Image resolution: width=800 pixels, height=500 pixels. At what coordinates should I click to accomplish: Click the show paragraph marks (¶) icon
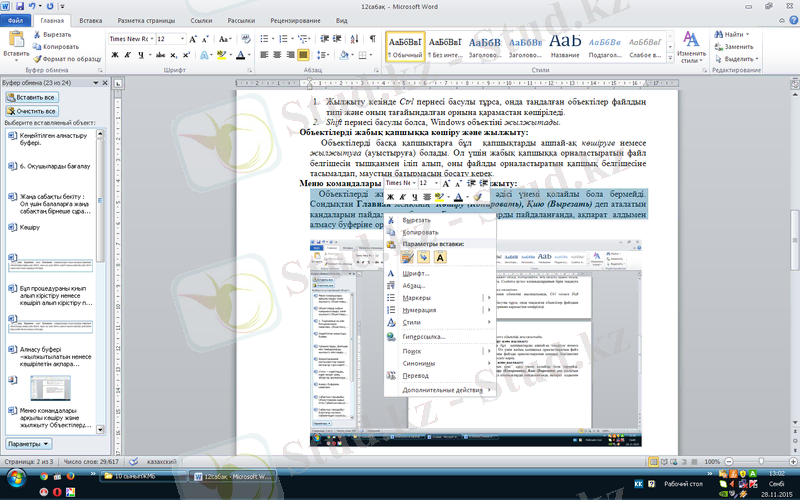372,38
